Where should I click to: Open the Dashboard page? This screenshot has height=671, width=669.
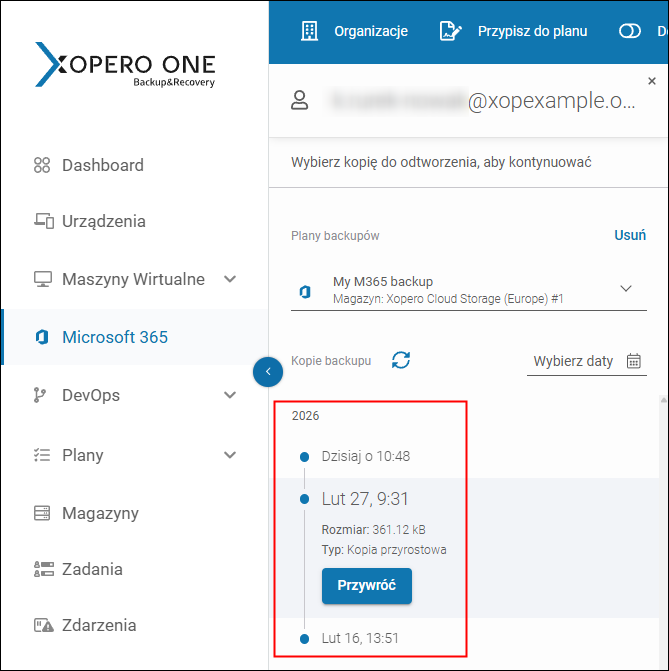pos(103,165)
